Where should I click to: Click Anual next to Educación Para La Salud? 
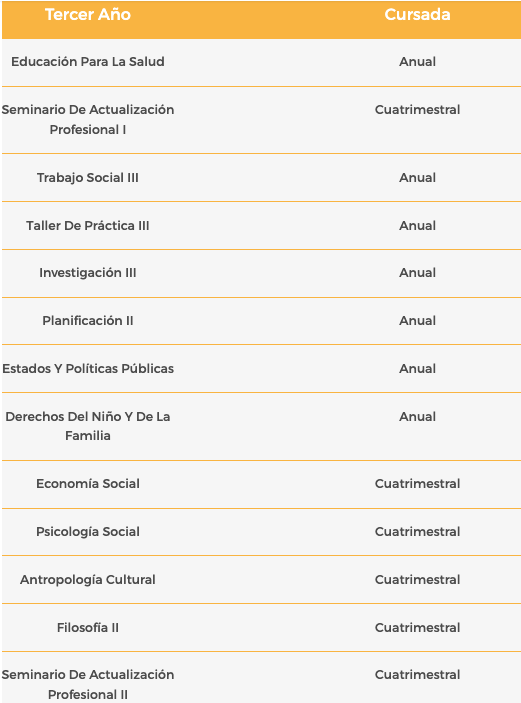click(417, 61)
